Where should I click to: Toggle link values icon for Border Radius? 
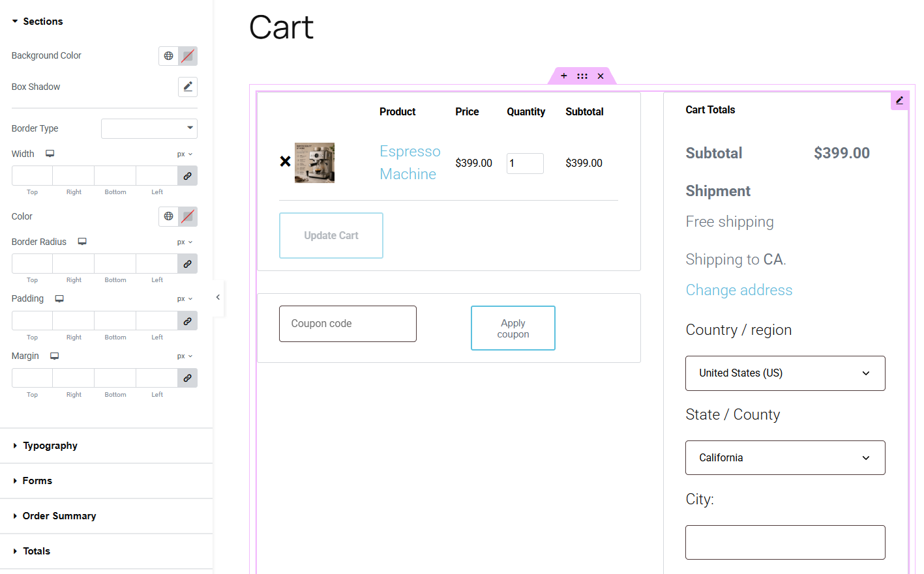188,264
